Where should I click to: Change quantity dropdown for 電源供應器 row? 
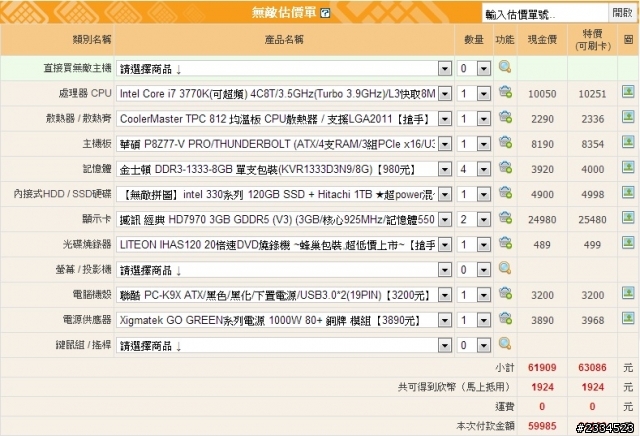click(x=474, y=320)
